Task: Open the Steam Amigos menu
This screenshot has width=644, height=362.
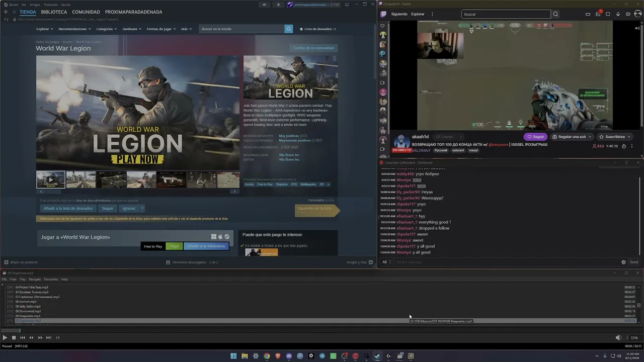Action: click(x=35, y=5)
